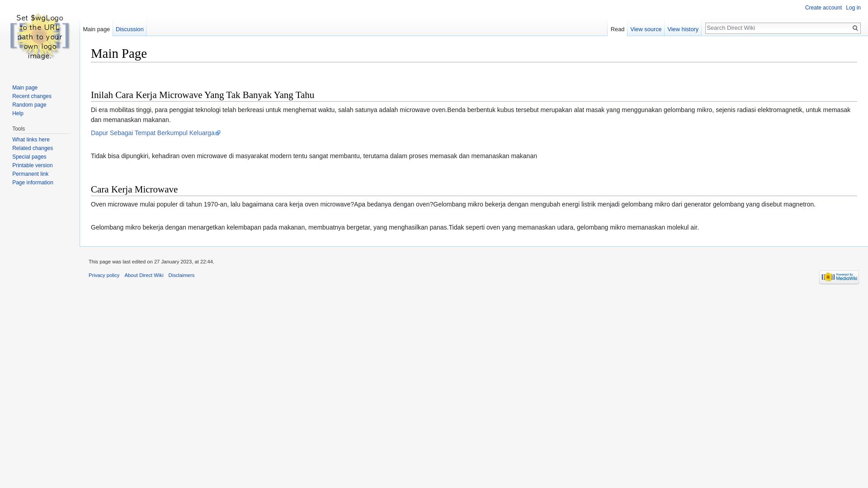Viewport: 868px width, 488px height.
Task: Click the search magnifier icon
Action: [x=855, y=28]
